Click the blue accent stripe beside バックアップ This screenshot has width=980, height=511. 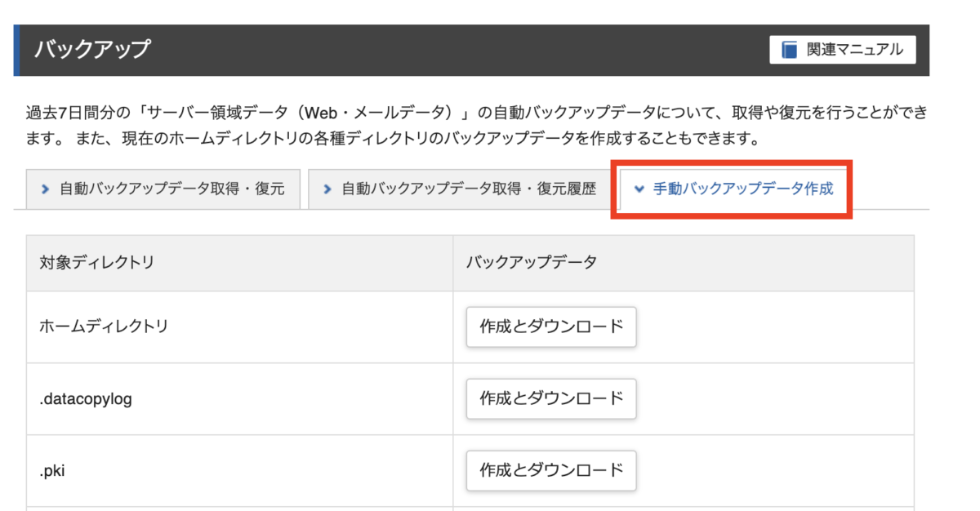16,50
